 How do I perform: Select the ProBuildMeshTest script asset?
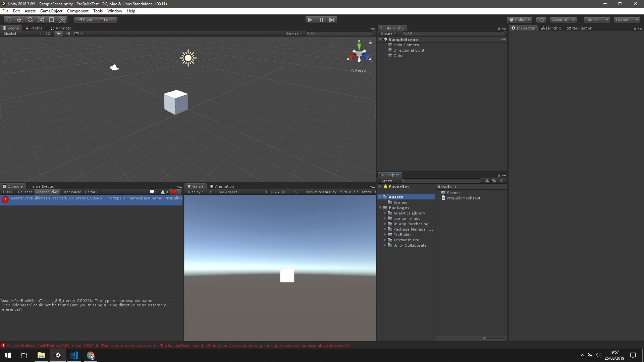463,198
